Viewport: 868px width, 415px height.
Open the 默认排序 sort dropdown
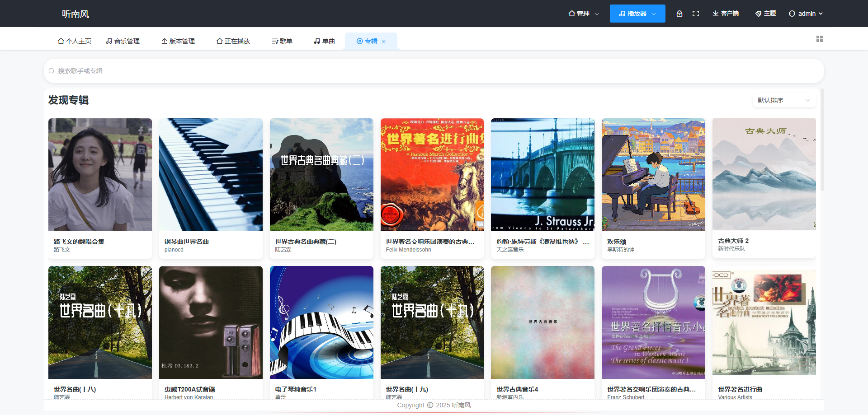point(784,100)
